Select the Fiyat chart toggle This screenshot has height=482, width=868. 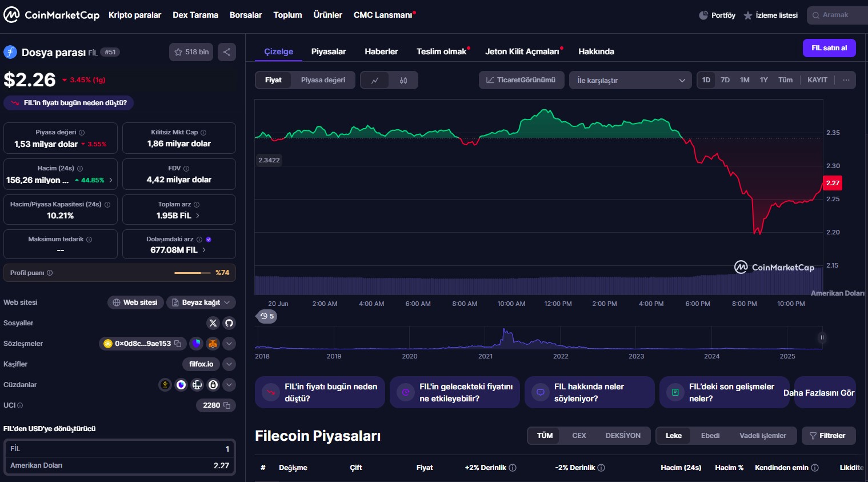pyautogui.click(x=273, y=80)
